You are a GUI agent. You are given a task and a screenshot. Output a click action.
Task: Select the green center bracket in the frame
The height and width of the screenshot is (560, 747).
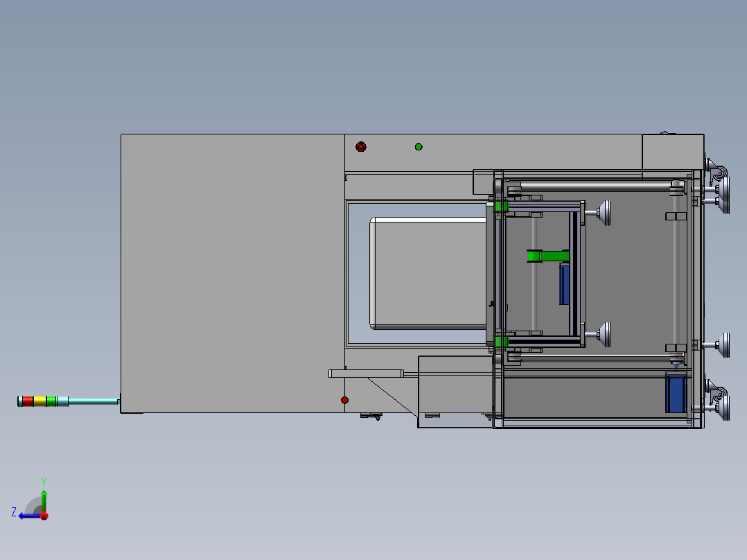pos(548,256)
